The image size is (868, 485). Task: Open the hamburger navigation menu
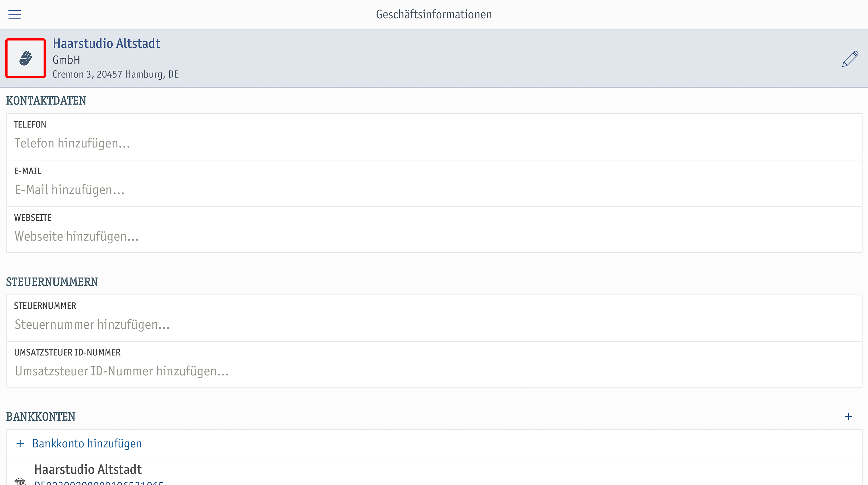(x=14, y=14)
